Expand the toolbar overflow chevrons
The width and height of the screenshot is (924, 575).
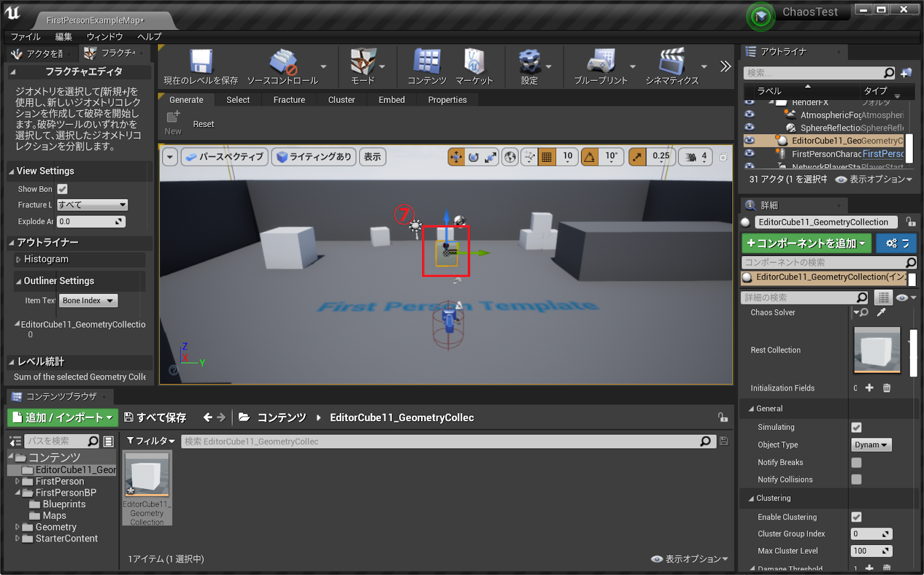tap(725, 66)
